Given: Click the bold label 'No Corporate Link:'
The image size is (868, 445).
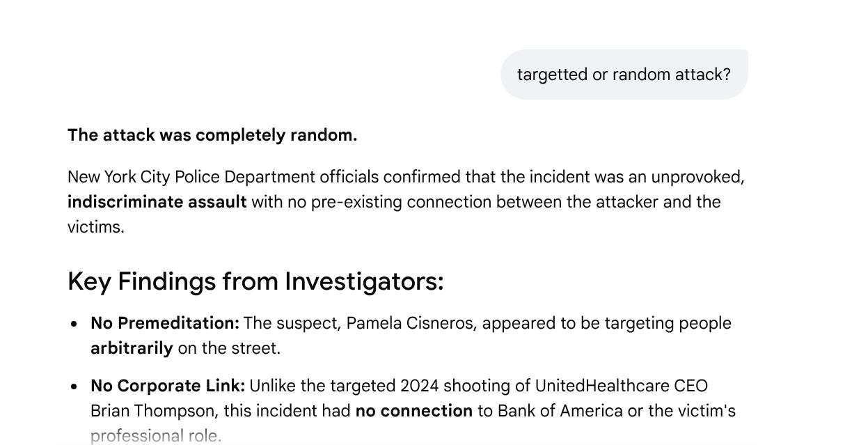Looking at the screenshot, I should pyautogui.click(x=168, y=386).
